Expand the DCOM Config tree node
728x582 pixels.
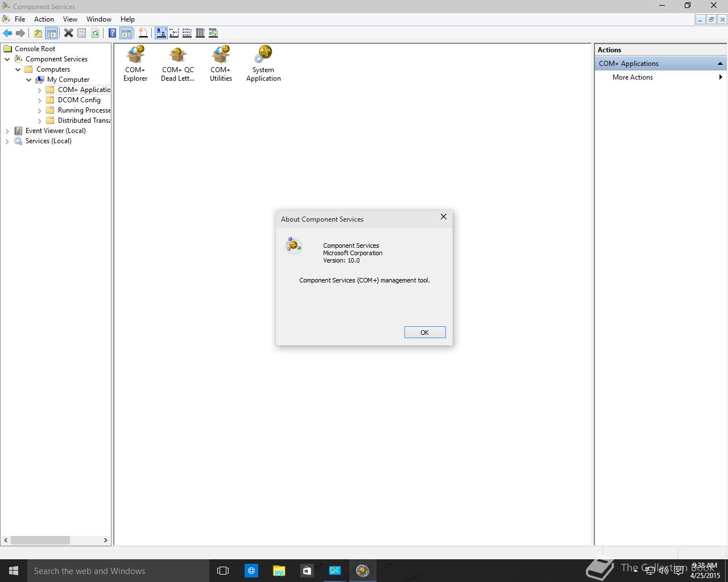40,100
